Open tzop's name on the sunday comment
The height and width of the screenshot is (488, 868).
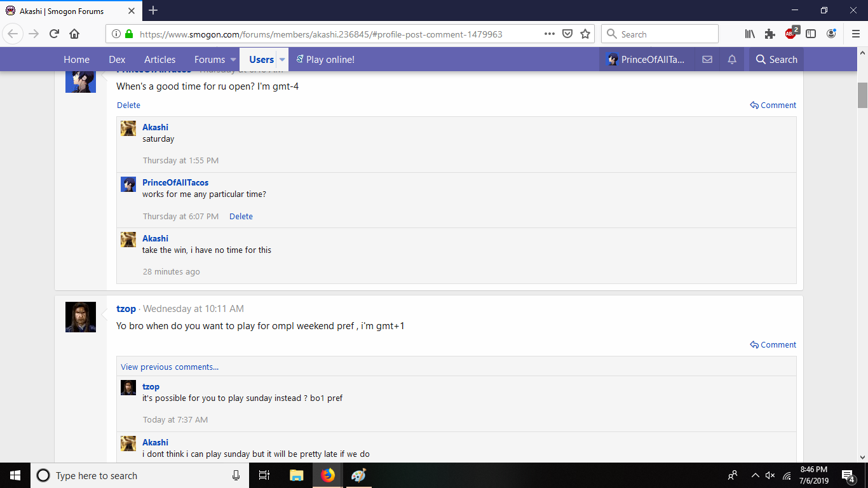(x=151, y=386)
